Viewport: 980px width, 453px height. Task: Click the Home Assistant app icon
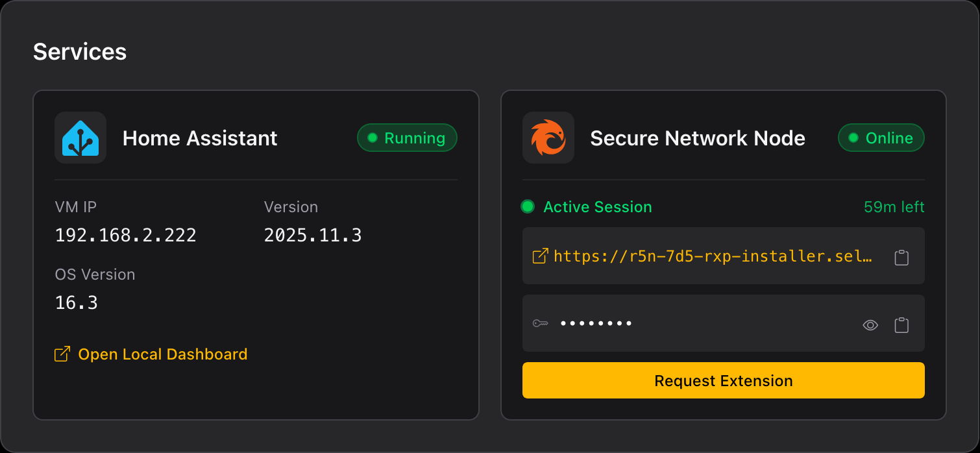pos(80,138)
